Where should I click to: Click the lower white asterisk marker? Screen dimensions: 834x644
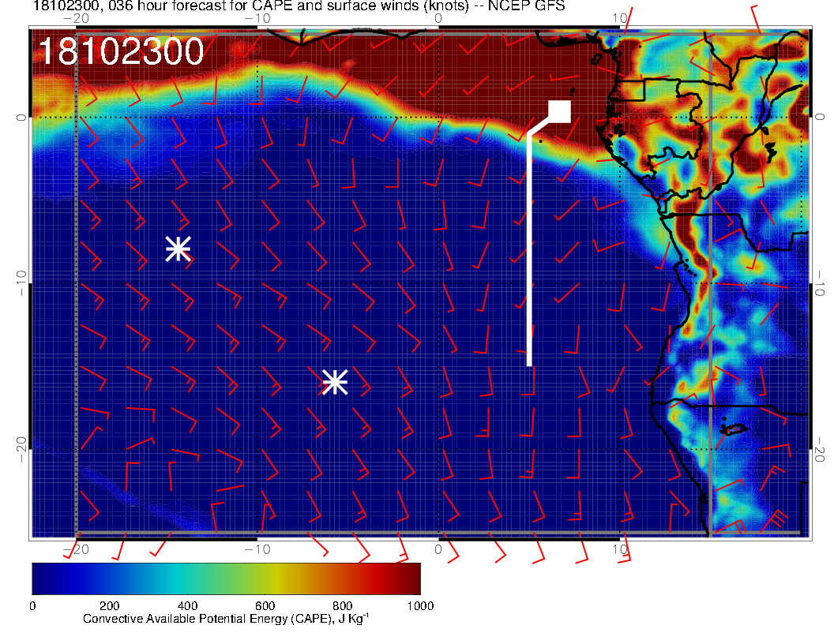(335, 382)
